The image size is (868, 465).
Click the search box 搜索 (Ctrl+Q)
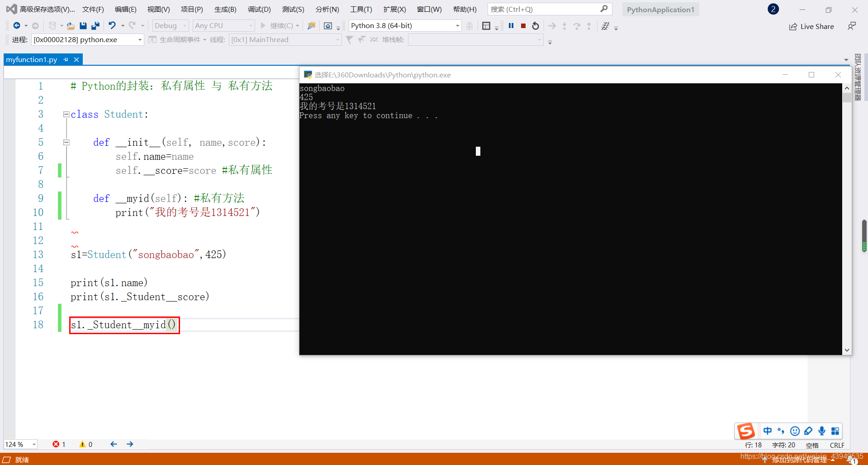(550, 9)
